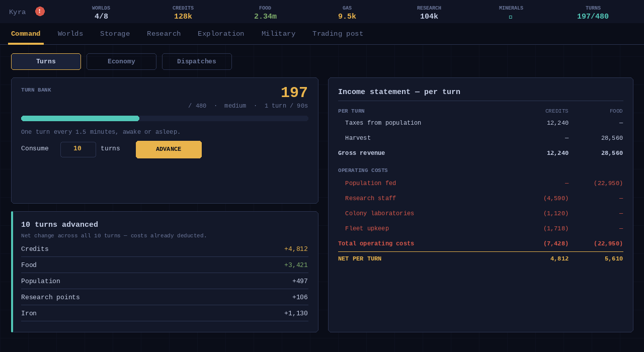Click the '10 turns advanced' heading

59,225
